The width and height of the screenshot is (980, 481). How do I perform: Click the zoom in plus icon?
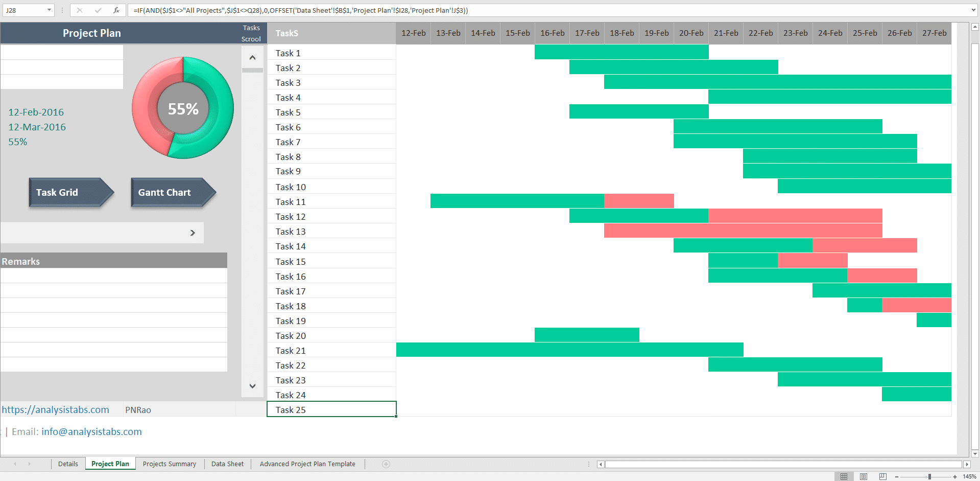954,476
